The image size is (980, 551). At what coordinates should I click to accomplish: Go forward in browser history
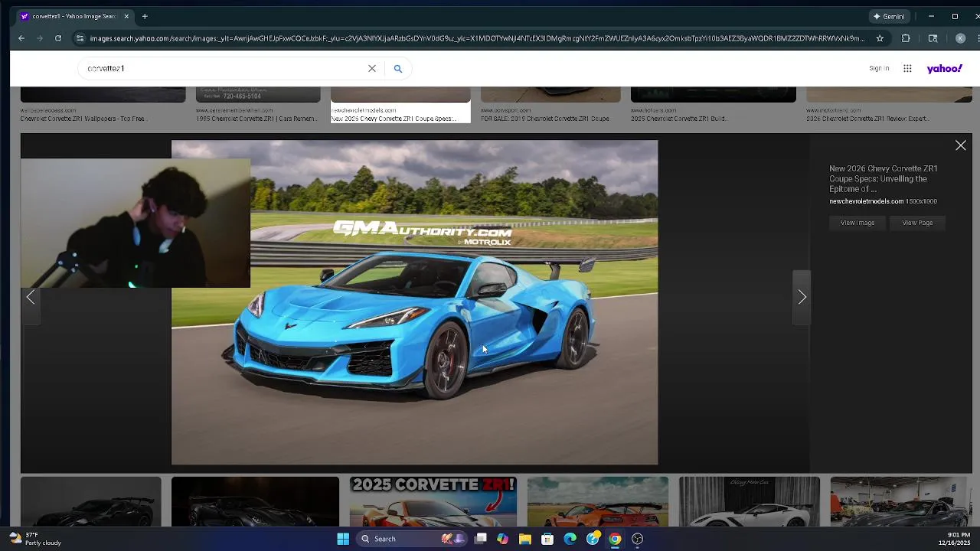[39, 38]
